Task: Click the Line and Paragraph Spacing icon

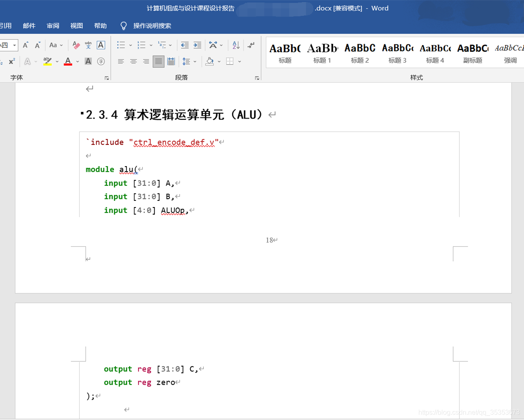Action: (x=186, y=61)
